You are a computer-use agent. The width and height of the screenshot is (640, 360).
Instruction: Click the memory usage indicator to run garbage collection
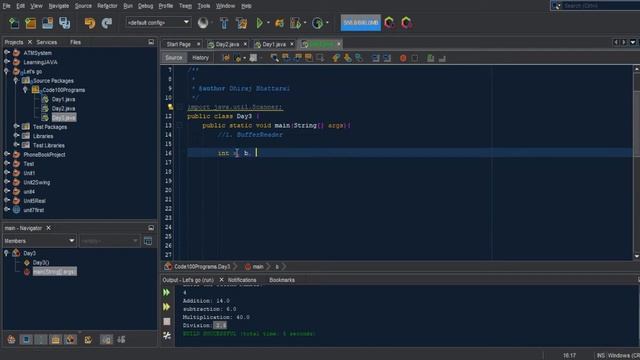[361, 23]
